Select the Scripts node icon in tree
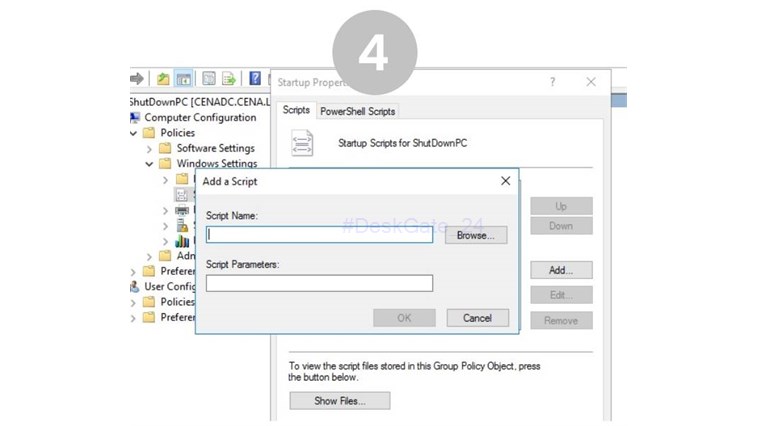Screen dimensions: 758x426 point(182,195)
